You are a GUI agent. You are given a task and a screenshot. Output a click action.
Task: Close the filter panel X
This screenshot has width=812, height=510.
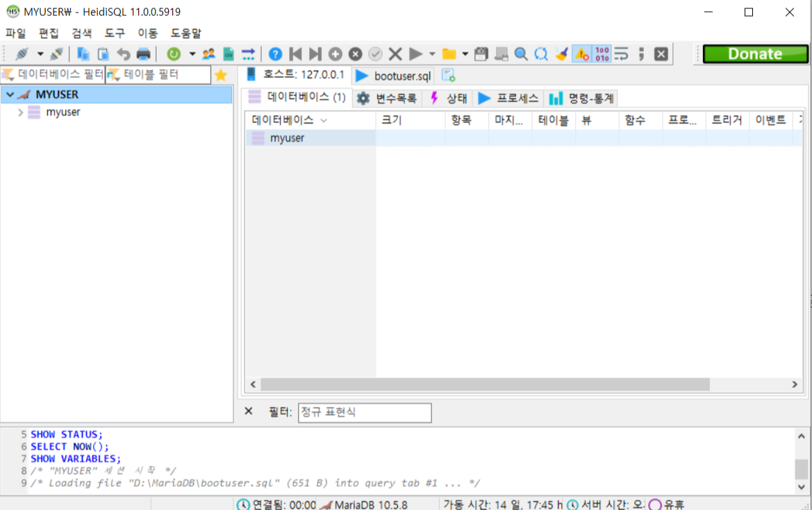coord(249,411)
